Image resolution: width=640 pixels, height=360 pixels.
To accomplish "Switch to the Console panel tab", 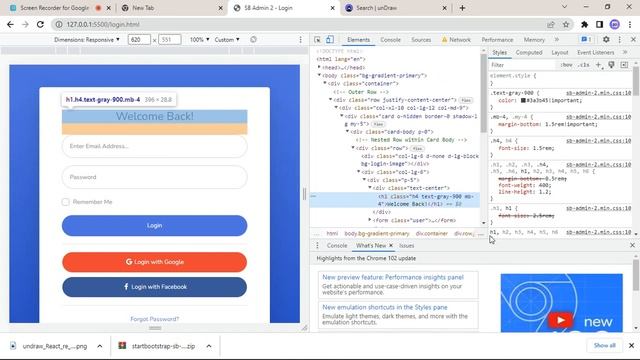I will pos(390,40).
